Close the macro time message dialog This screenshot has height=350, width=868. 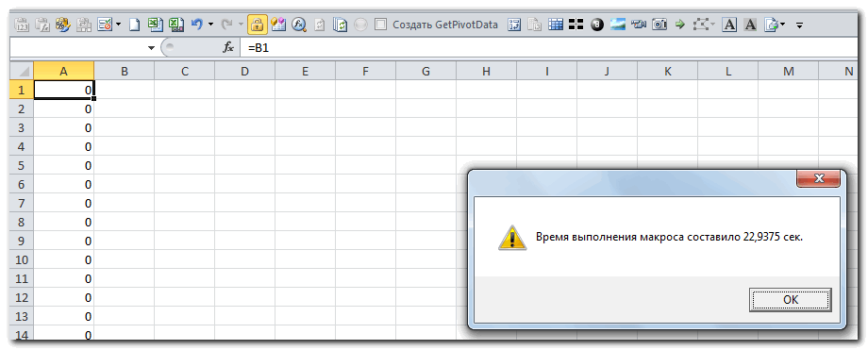(x=819, y=178)
